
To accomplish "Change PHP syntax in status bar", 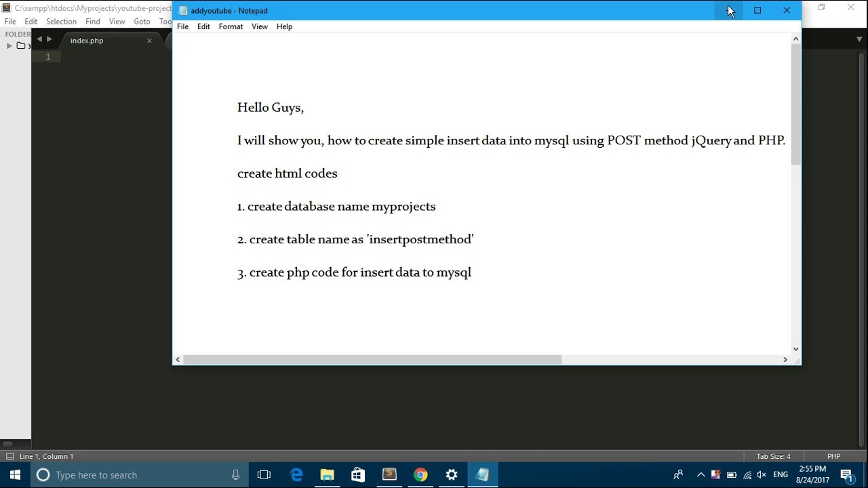I will tap(834, 456).
